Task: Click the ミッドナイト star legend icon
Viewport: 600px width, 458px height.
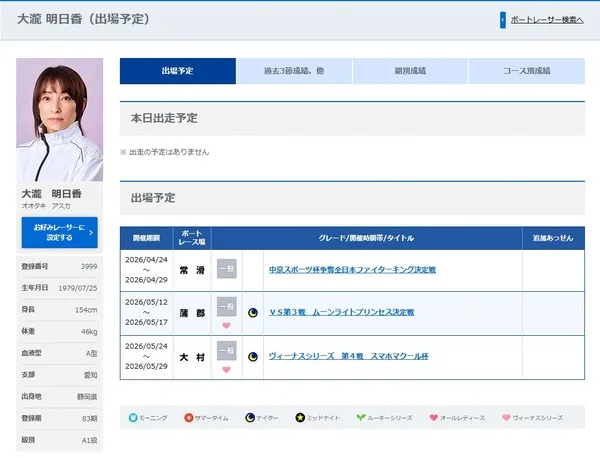Action: [300, 417]
